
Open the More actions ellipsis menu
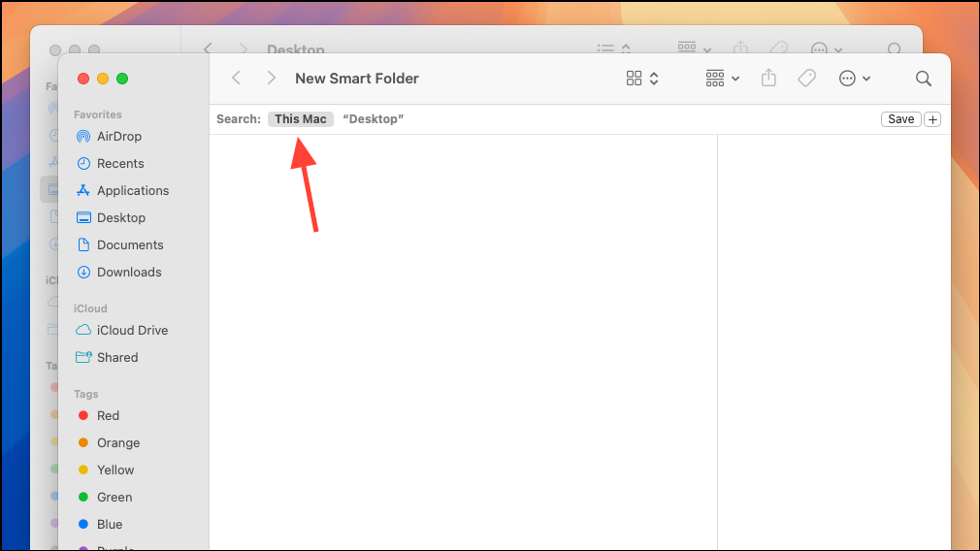(855, 78)
